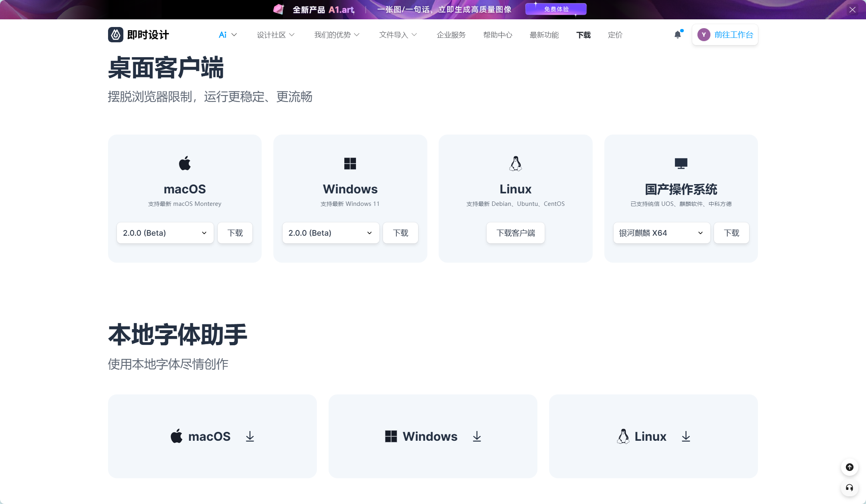
Task: Click the 本地字体助手 heading
Action: tap(177, 334)
